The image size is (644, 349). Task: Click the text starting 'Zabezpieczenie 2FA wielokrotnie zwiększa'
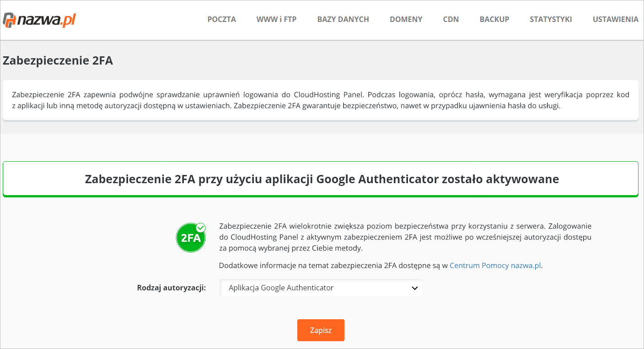click(x=405, y=237)
